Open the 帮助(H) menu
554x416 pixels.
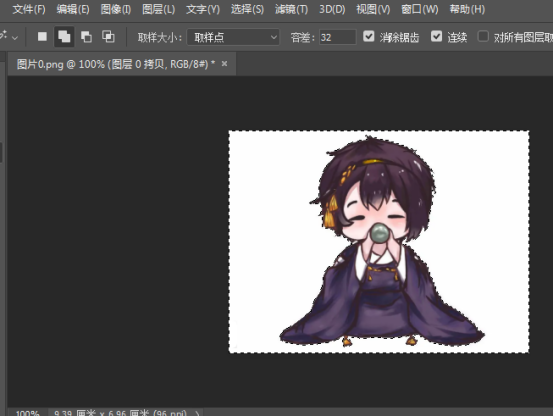[467, 9]
